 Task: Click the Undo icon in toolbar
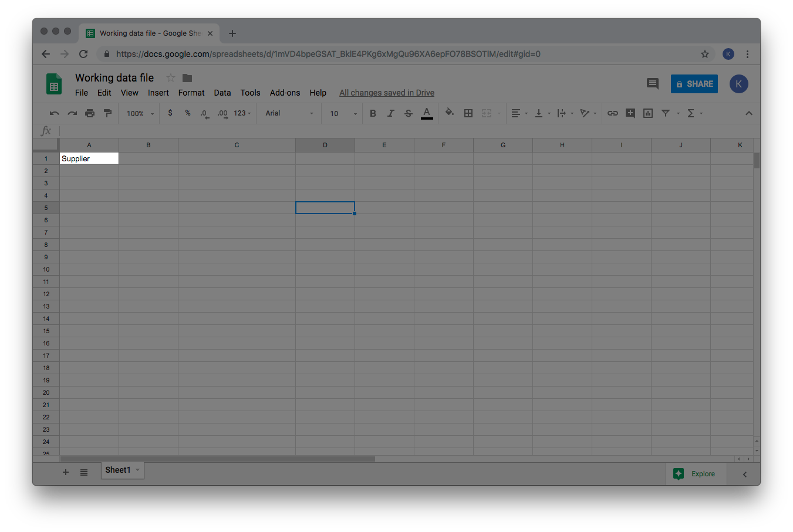[x=55, y=113]
